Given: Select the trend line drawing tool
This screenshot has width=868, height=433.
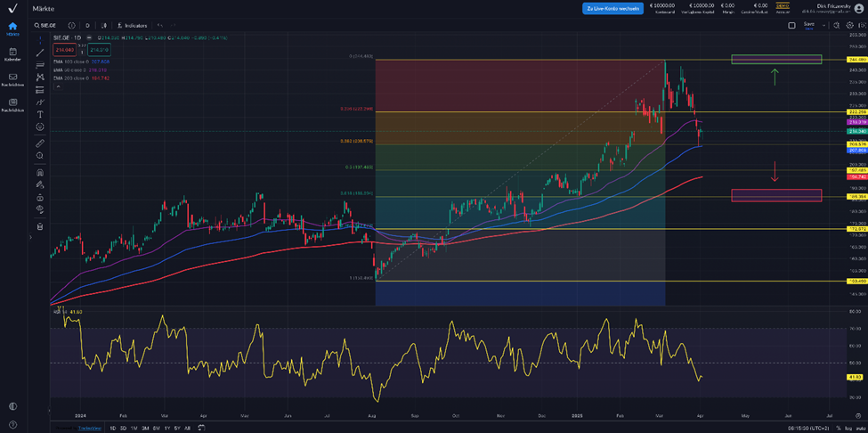Looking at the screenshot, I should 40,53.
